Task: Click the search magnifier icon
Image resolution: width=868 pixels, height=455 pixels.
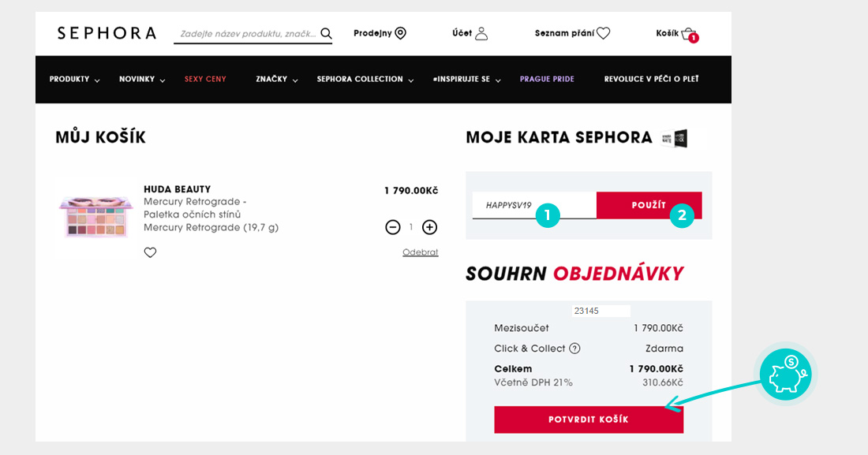Action: point(326,34)
